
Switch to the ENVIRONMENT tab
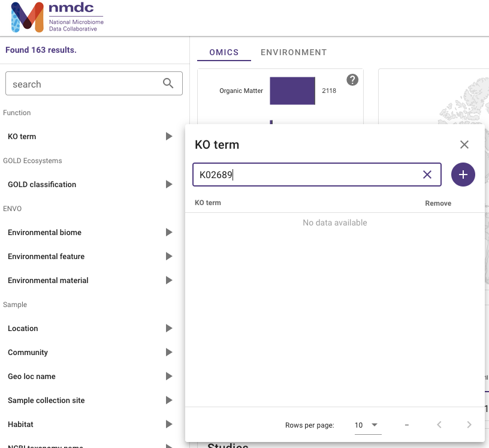294,52
